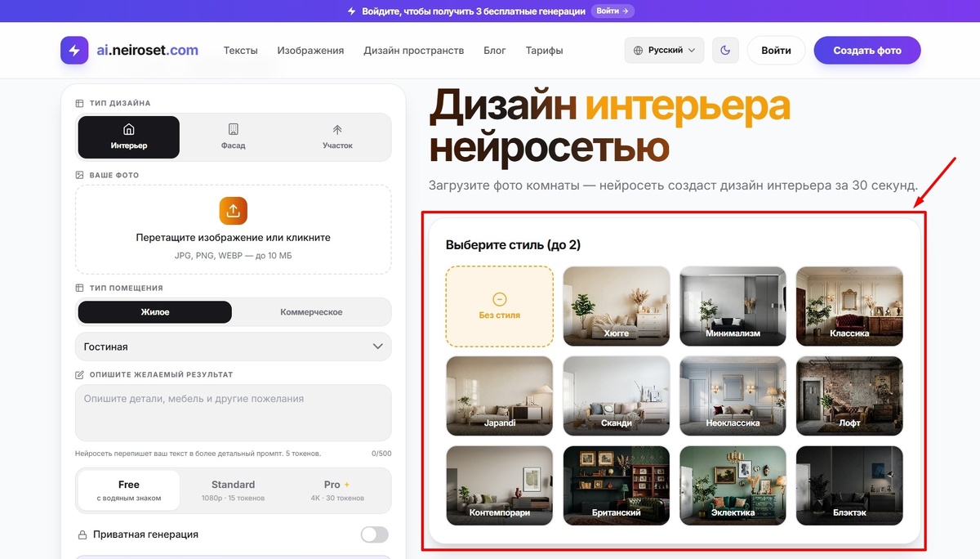Choose the Pro 4K plan
Image resolution: width=980 pixels, height=559 pixels.
click(x=337, y=490)
